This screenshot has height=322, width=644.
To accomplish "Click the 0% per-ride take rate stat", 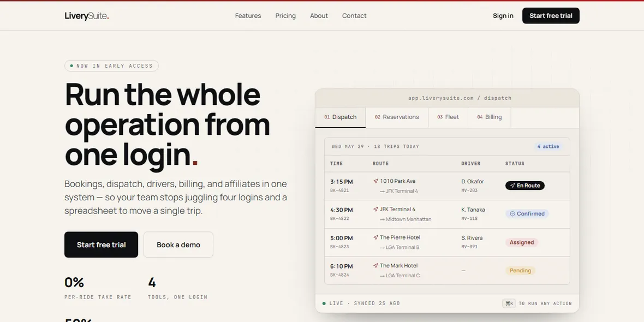I will click(x=98, y=288).
